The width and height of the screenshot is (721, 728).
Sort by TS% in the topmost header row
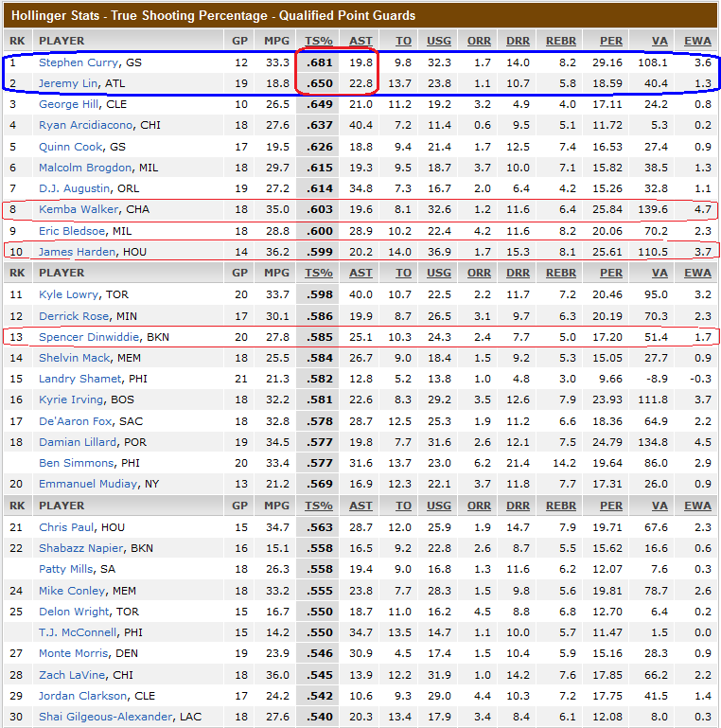click(319, 41)
